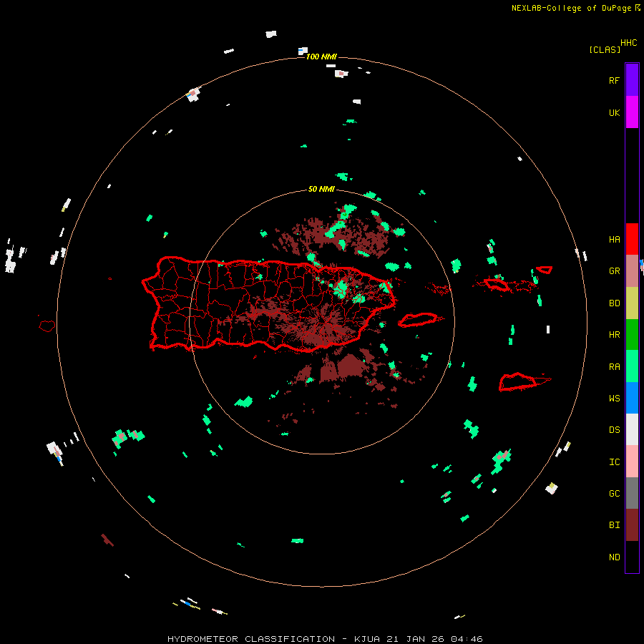Image resolution: width=644 pixels, height=644 pixels.
Task: Click the DS legend label
Action: point(614,430)
